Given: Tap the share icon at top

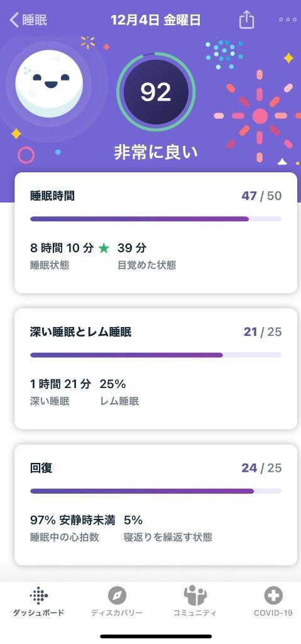Looking at the screenshot, I should (x=246, y=19).
